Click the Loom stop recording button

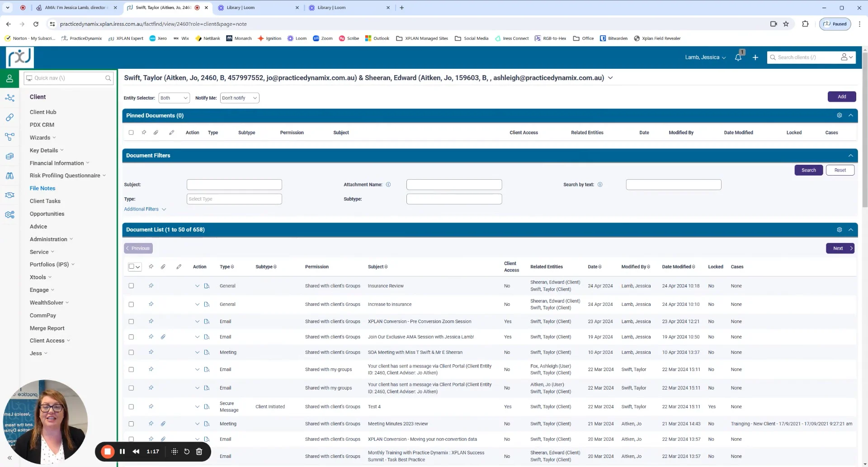pyautogui.click(x=108, y=452)
